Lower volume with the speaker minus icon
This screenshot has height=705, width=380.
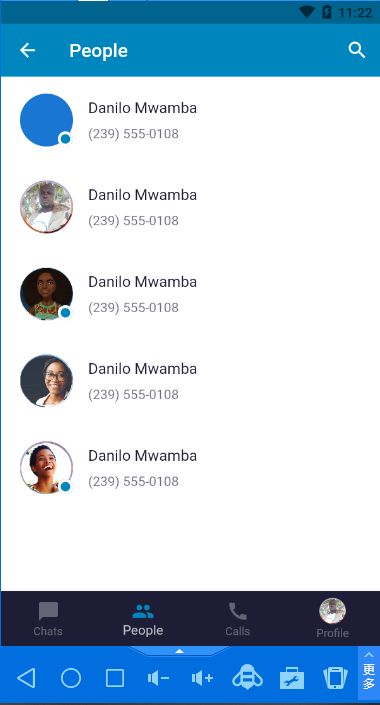[x=158, y=678]
